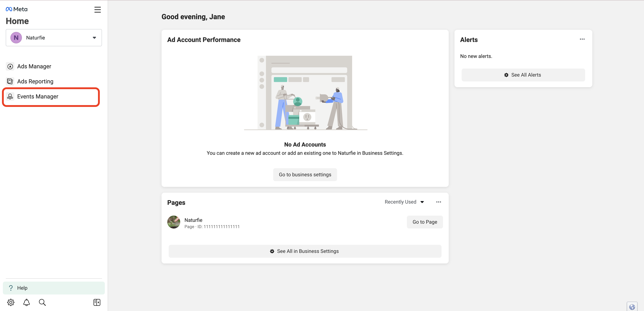The width and height of the screenshot is (644, 311).
Task: Click the Pages card heading
Action: coord(176,203)
